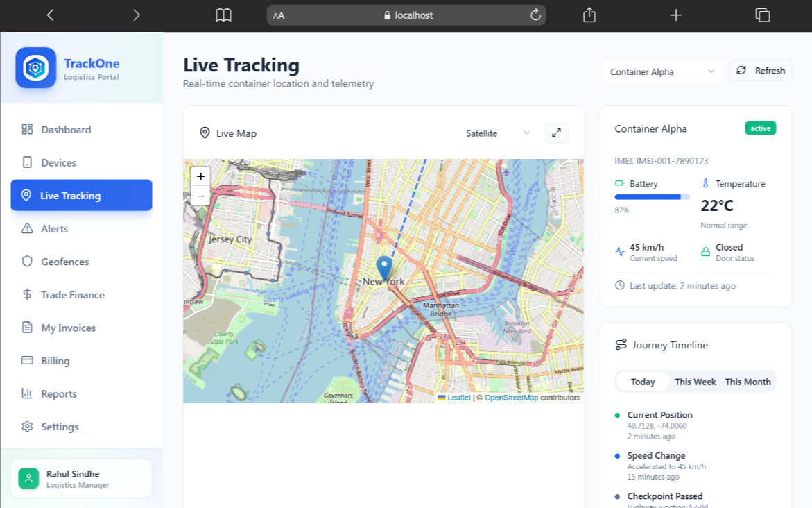
Task: Zoom in on the map
Action: 200,176
